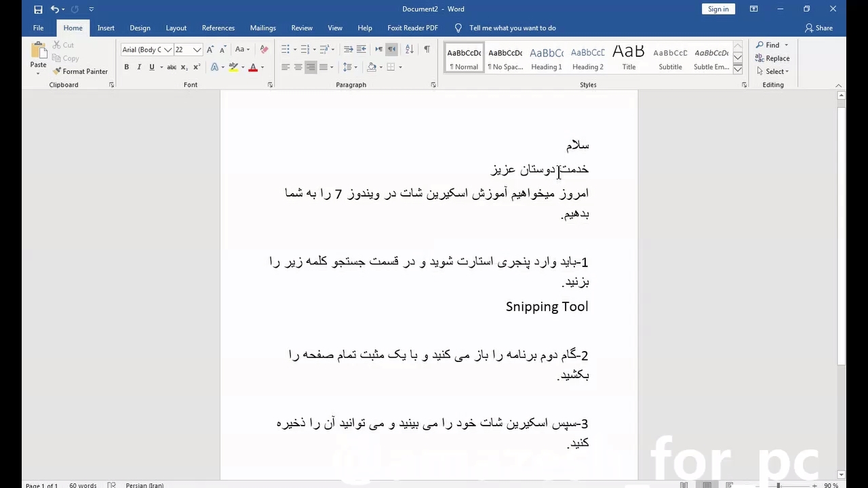Click the Format Painter button
Viewport: 868px width, 488px height.
tap(80, 71)
